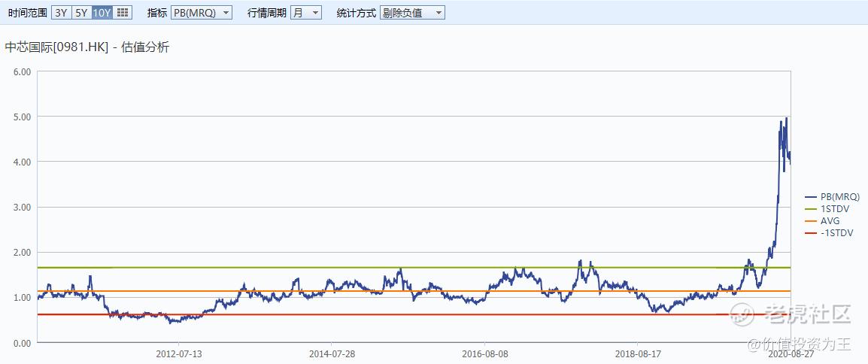Toggle PB(MRQ) series in legend
The height and width of the screenshot is (364, 868).
833,196
